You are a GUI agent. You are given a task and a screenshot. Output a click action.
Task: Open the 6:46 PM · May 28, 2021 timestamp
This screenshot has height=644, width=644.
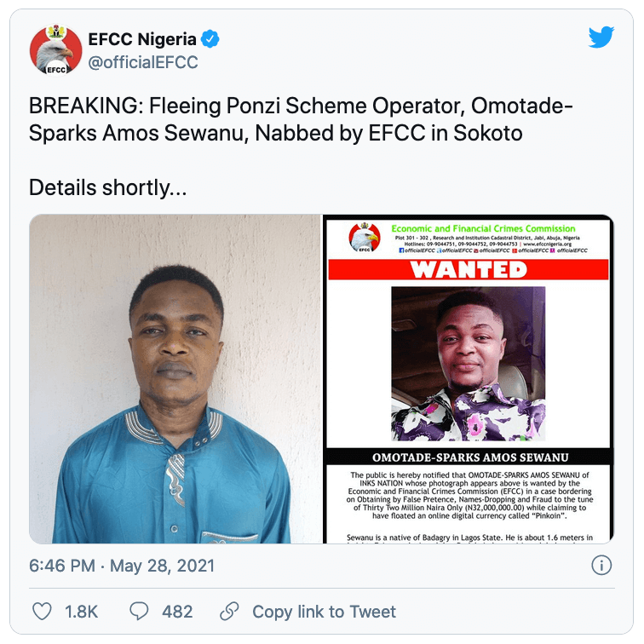click(122, 566)
